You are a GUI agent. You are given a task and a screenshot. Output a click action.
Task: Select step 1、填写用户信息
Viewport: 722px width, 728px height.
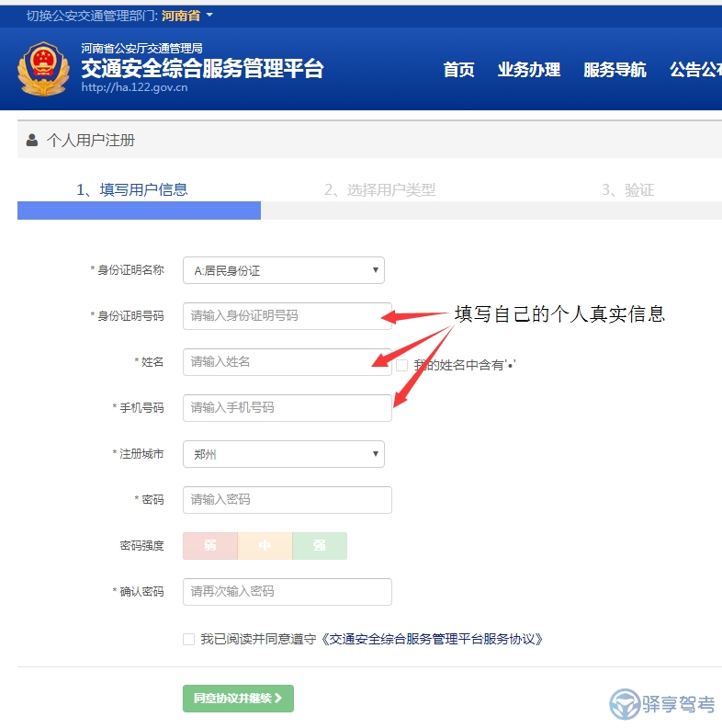click(x=132, y=189)
